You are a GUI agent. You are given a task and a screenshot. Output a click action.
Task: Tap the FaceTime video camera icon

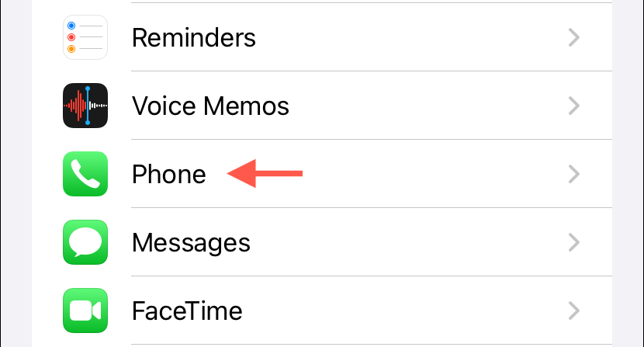pos(85,311)
